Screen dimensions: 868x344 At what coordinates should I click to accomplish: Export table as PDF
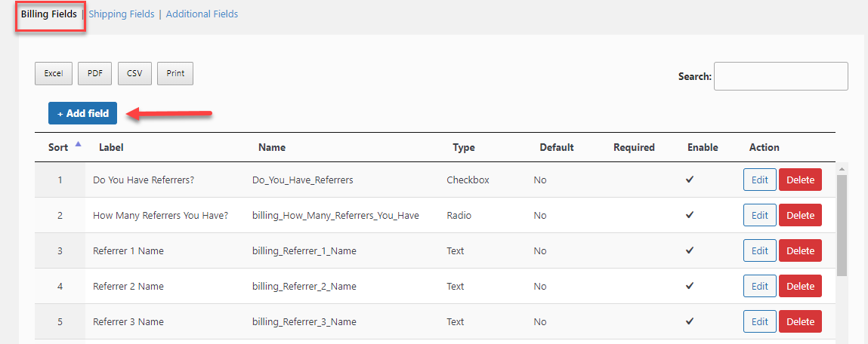click(x=94, y=74)
